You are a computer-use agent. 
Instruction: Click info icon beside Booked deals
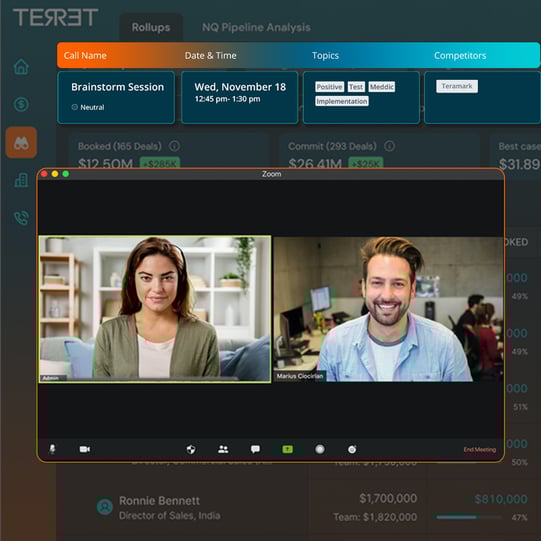174,146
